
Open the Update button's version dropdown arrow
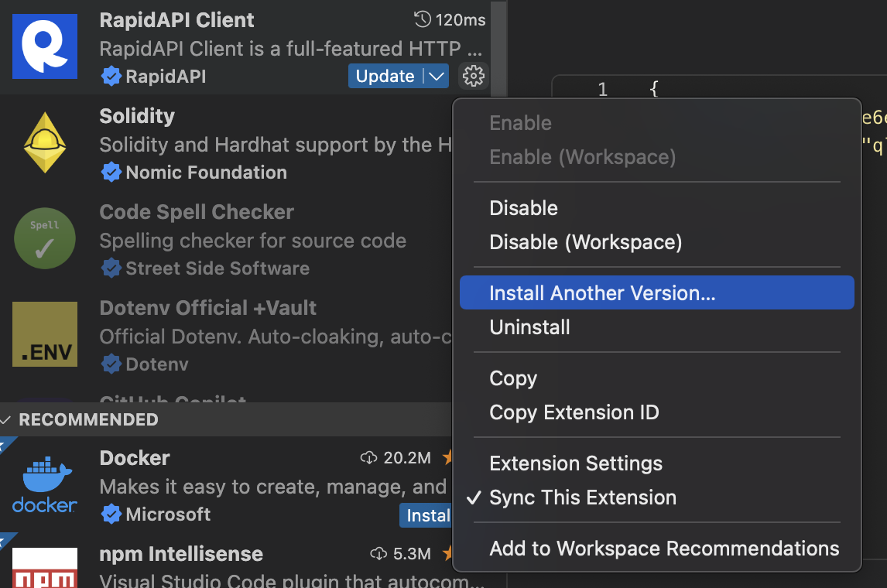(x=437, y=76)
